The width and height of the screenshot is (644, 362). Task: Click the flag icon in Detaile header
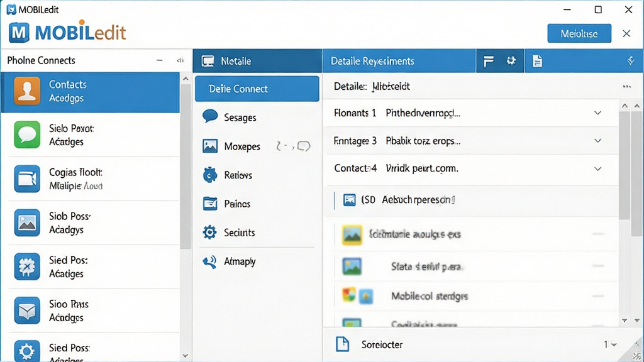(488, 61)
